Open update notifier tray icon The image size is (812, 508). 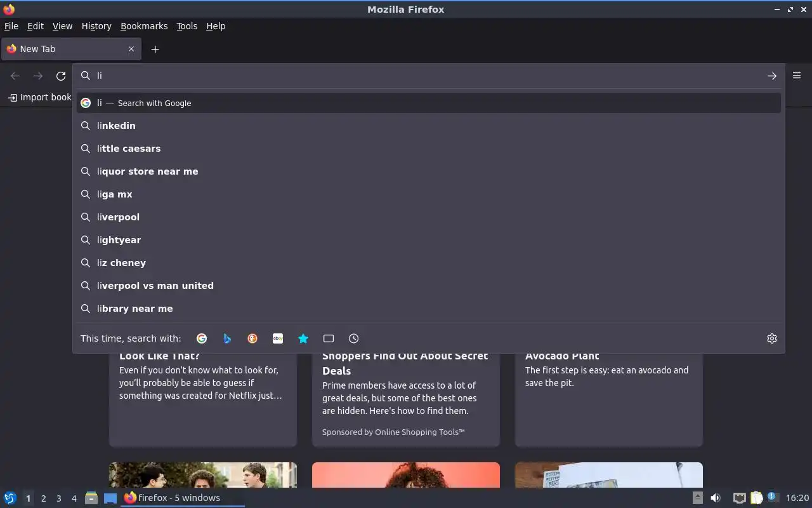pyautogui.click(x=772, y=497)
